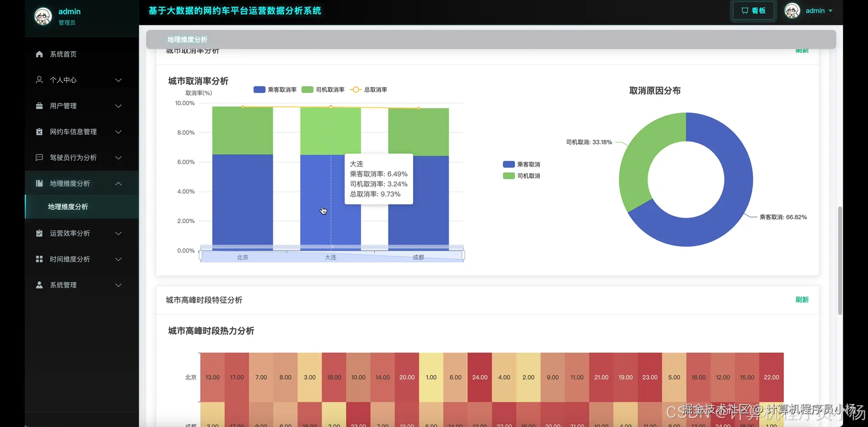
Task: Open the 用户管理 menu label
Action: (63, 106)
